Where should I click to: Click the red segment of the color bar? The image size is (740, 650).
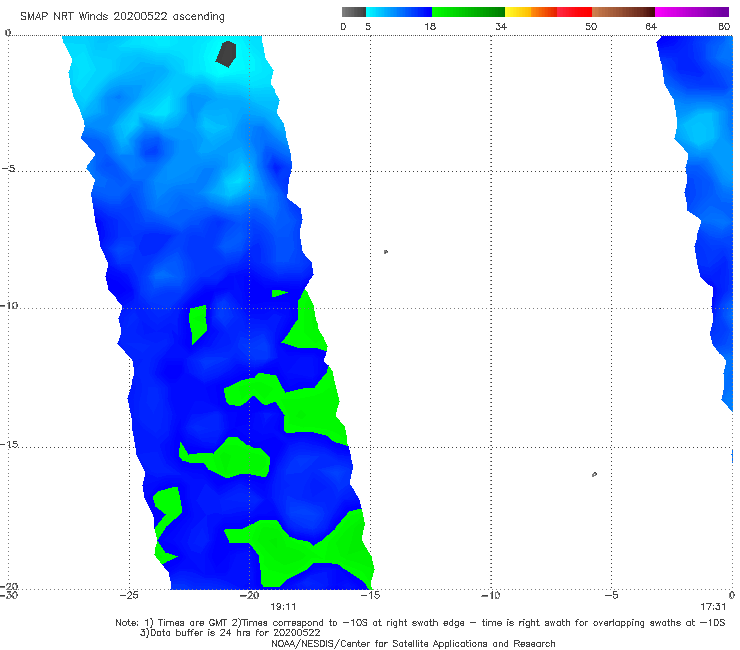click(574, 12)
